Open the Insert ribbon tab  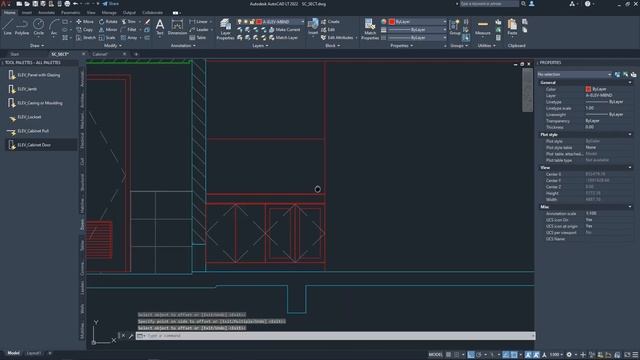(27, 13)
